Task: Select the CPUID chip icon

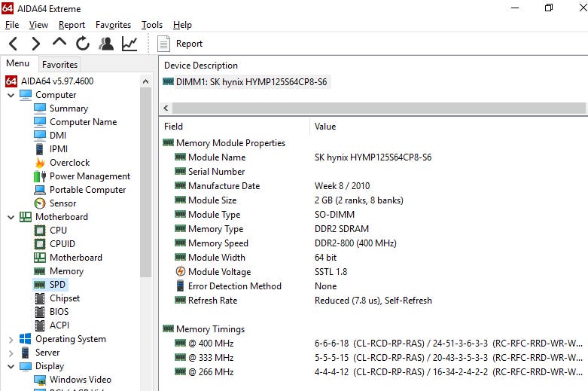Action: point(40,244)
